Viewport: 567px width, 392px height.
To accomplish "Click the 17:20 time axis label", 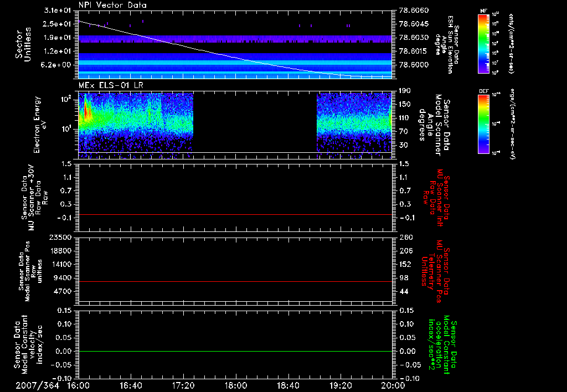I will (x=183, y=385).
